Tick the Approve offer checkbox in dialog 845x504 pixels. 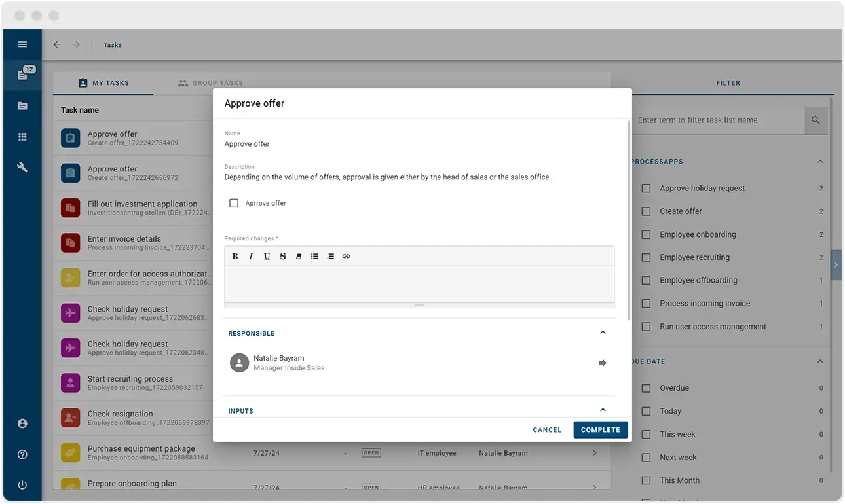pos(234,203)
